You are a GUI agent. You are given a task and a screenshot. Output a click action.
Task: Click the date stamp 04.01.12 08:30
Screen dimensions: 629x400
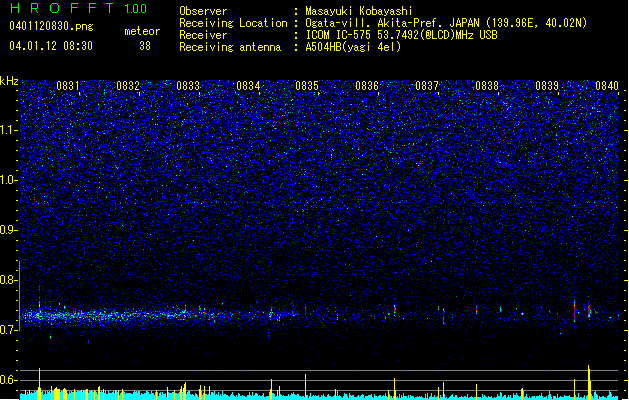[x=51, y=46]
